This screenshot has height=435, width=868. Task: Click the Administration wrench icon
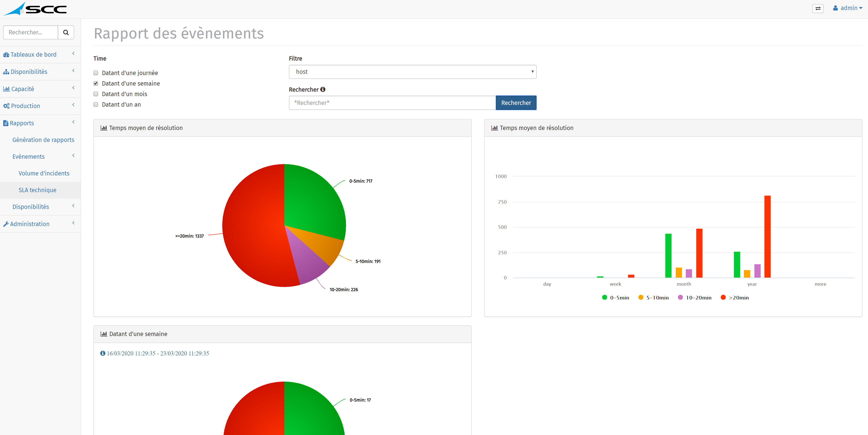coord(6,224)
